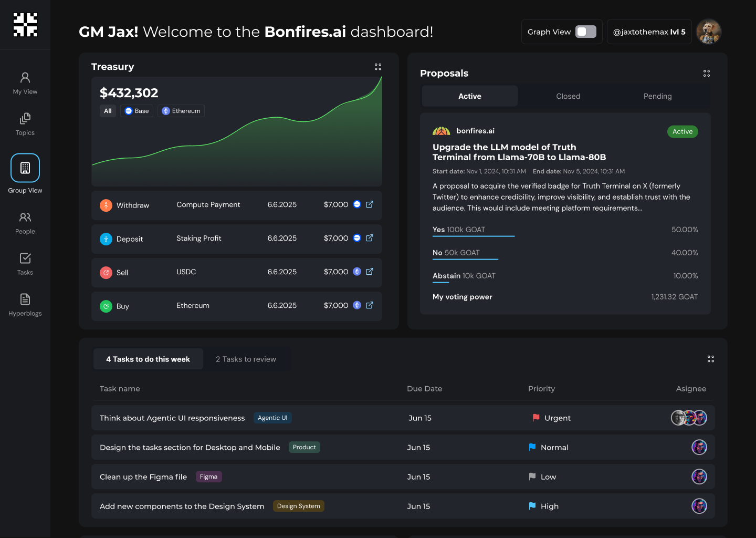Screen dimensions: 756x538
Task: Open the user profile avatar
Action: 709,32
